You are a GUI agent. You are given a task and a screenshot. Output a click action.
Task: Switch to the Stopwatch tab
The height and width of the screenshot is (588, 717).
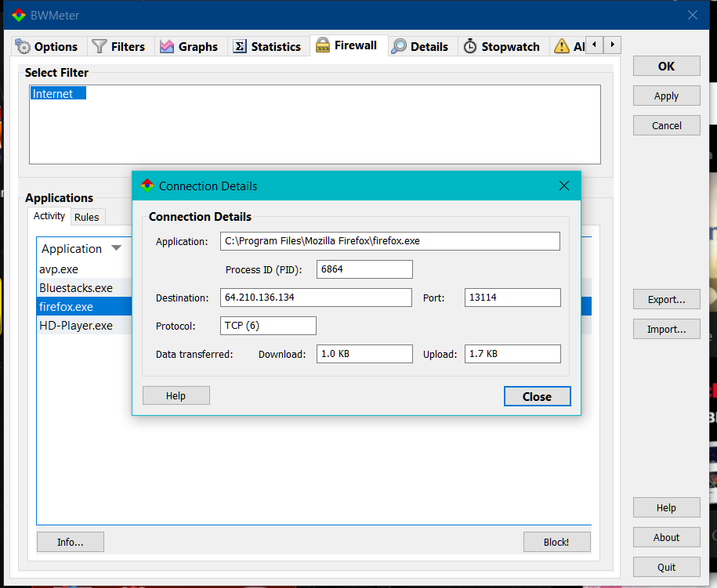point(502,46)
